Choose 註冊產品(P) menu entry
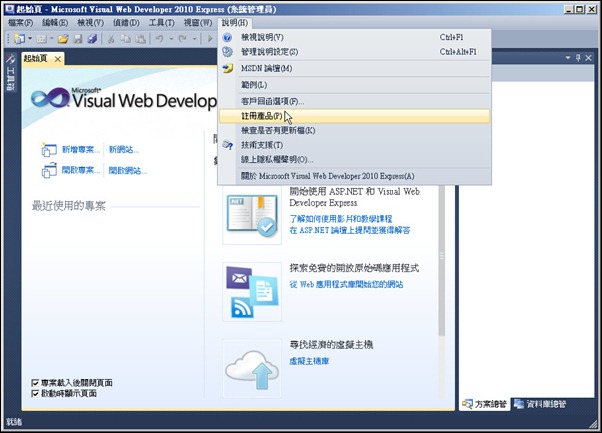 [355, 116]
